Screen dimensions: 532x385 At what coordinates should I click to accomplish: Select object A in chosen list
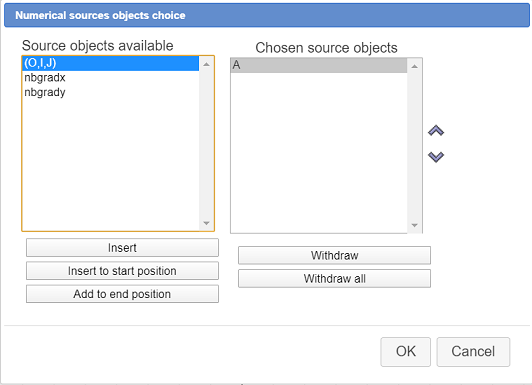[319, 65]
